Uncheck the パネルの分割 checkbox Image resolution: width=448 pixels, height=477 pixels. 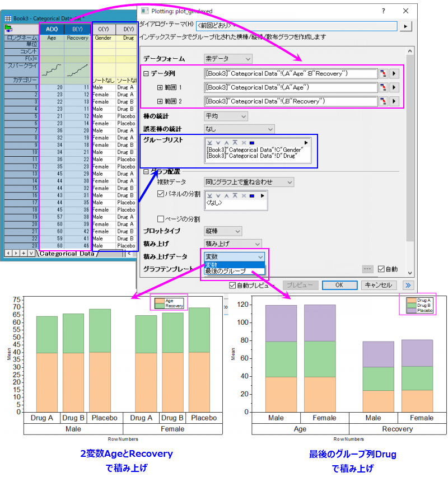(x=161, y=194)
